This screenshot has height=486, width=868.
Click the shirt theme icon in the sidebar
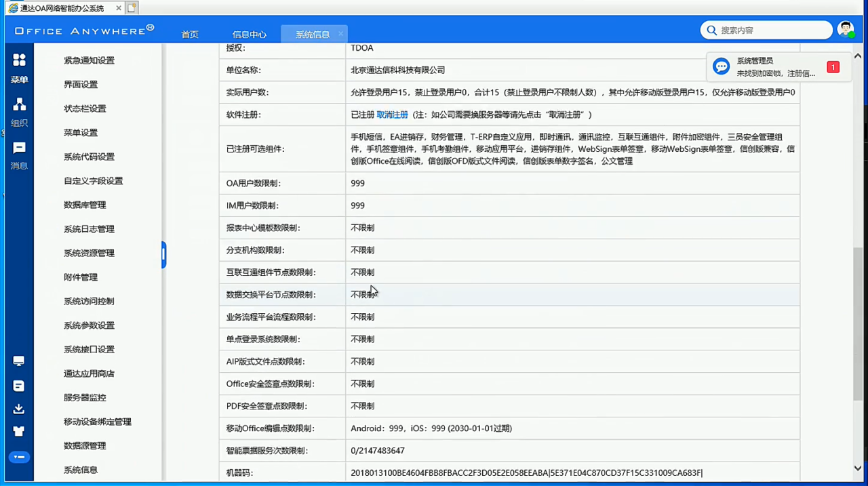19,431
